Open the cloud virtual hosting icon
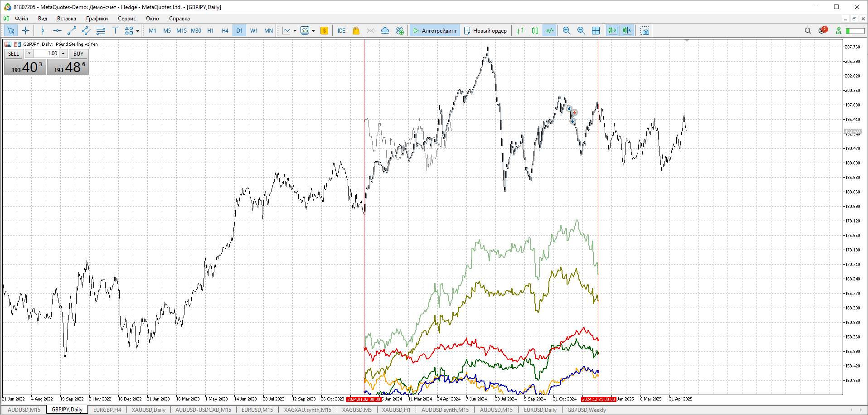The width and height of the screenshot is (868, 415). coord(385,31)
